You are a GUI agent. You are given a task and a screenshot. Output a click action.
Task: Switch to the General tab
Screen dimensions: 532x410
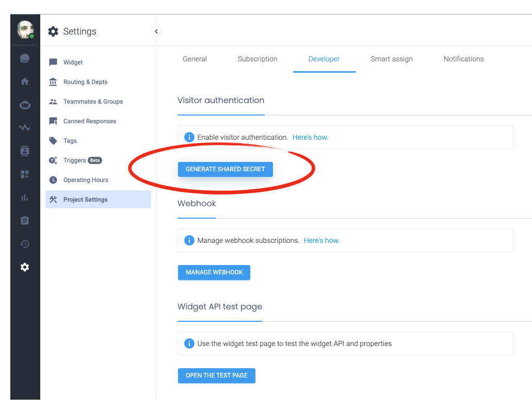pyautogui.click(x=195, y=59)
